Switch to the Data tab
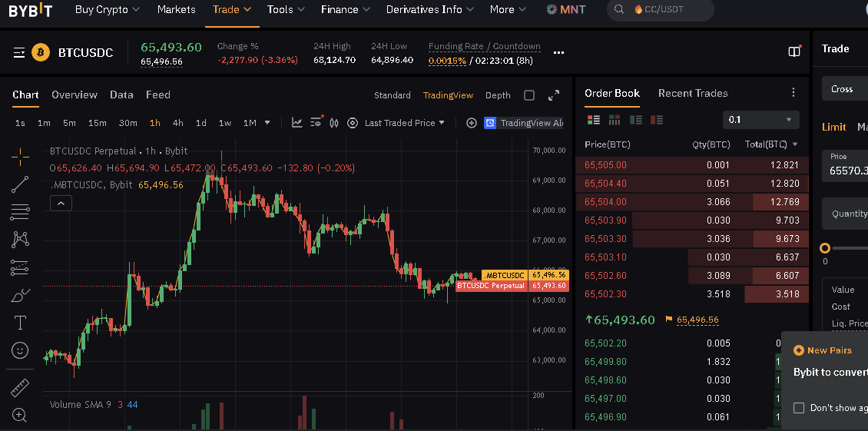This screenshot has height=431, width=868. point(121,94)
